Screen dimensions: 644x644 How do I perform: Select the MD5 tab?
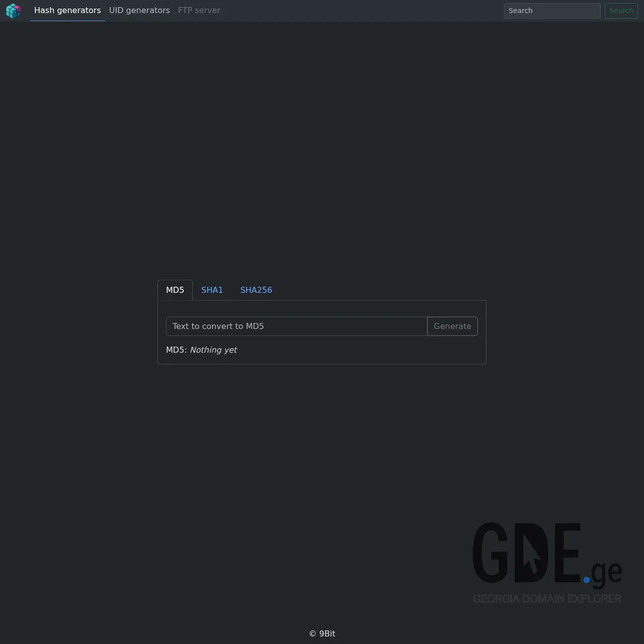click(175, 290)
